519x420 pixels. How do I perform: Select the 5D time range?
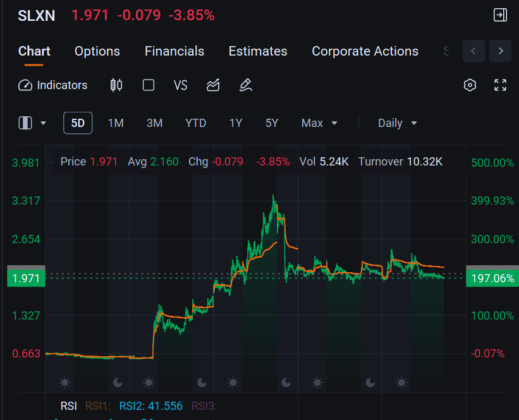tap(78, 123)
